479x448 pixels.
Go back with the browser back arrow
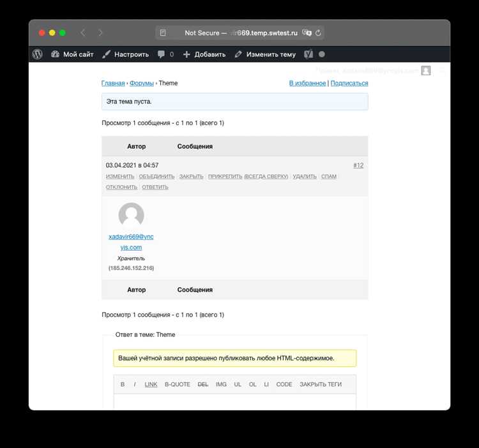[x=83, y=33]
